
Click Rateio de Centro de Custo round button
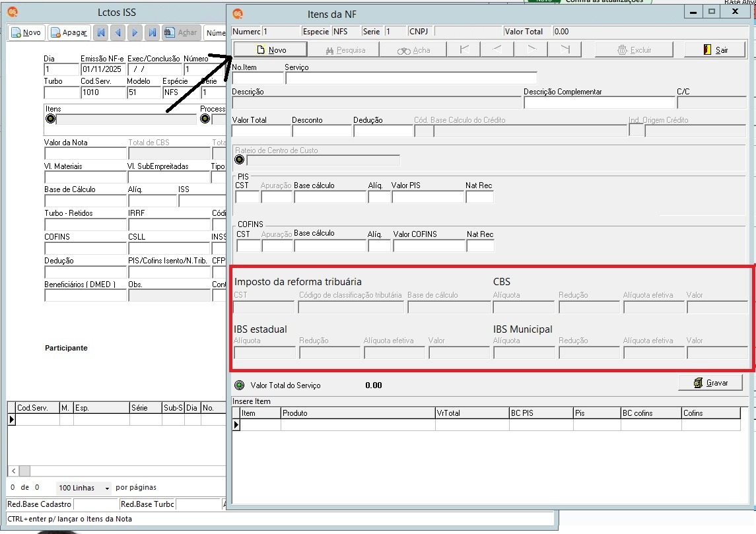pos(240,160)
